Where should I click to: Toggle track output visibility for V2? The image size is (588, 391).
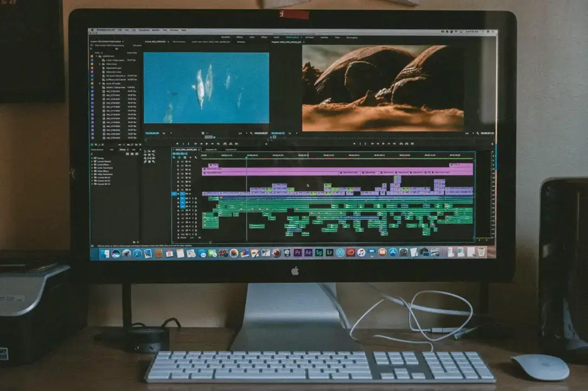(x=190, y=189)
